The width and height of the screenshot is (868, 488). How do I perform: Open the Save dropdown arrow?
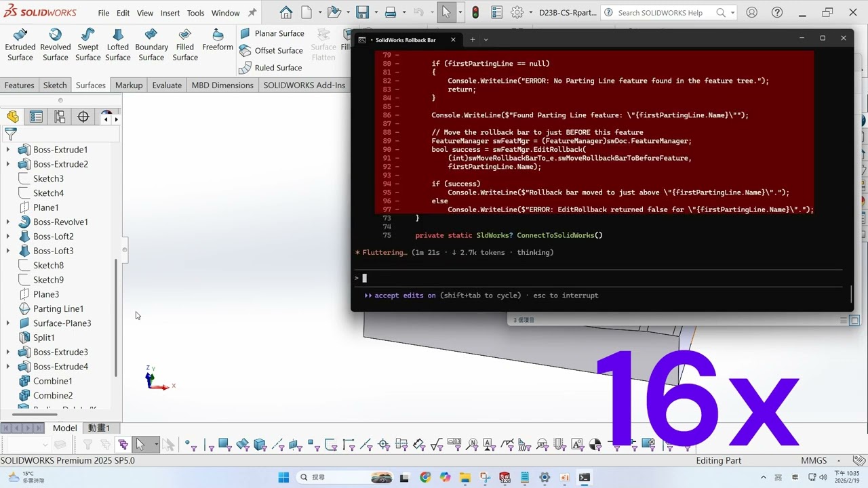coord(376,12)
